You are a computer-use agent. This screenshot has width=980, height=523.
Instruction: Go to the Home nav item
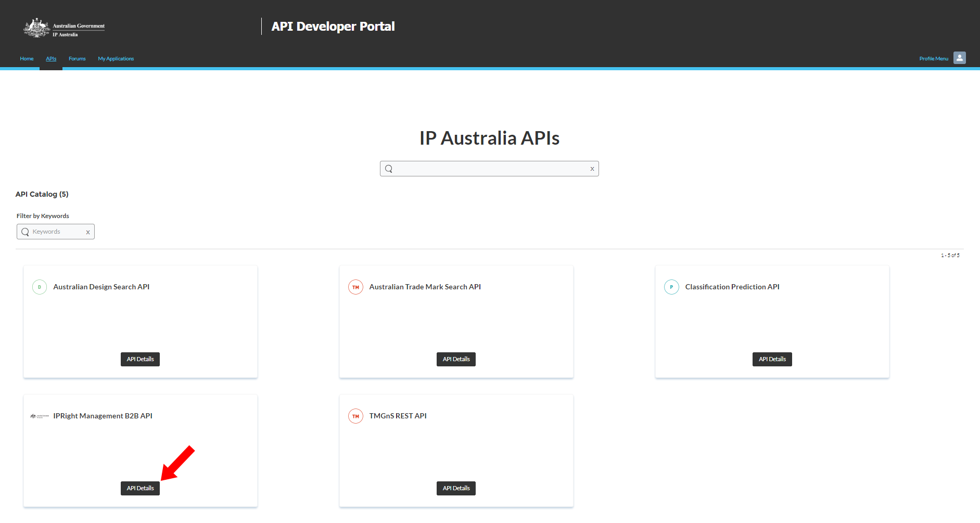[27, 59]
